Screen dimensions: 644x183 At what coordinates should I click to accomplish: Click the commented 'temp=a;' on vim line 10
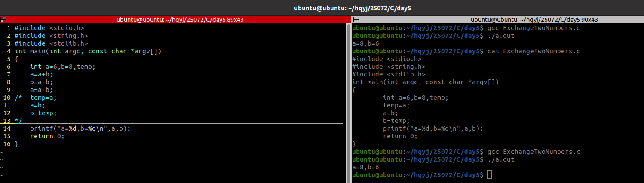(x=43, y=98)
